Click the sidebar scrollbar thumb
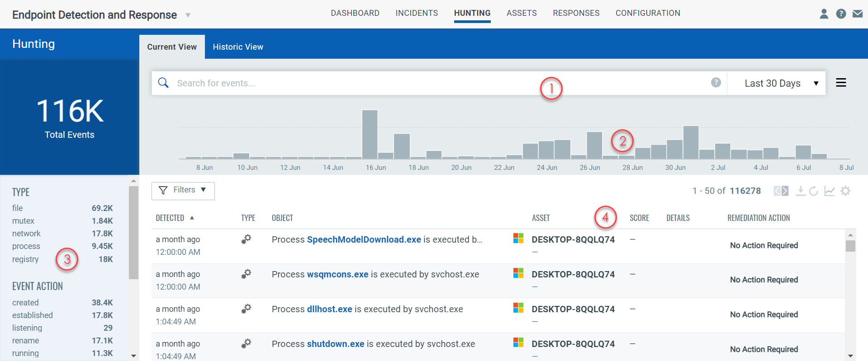 (x=133, y=233)
